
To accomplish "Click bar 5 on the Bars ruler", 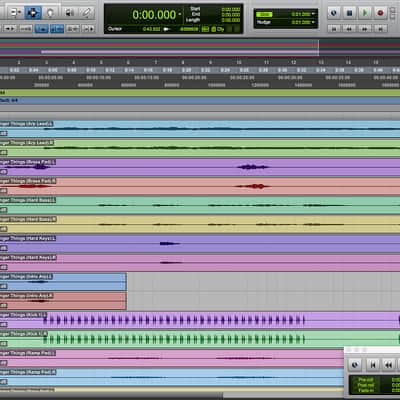I will (x=101, y=62).
